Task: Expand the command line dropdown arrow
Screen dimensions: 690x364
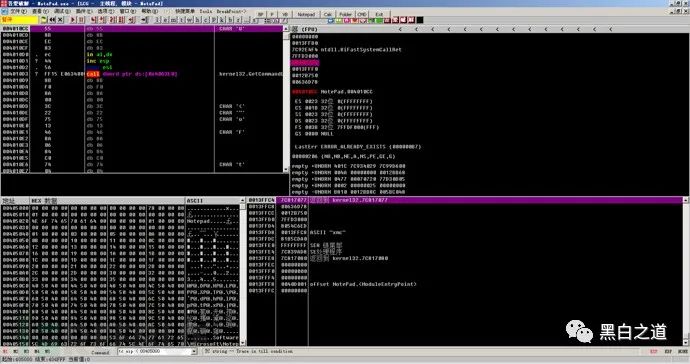Action: tap(194, 351)
